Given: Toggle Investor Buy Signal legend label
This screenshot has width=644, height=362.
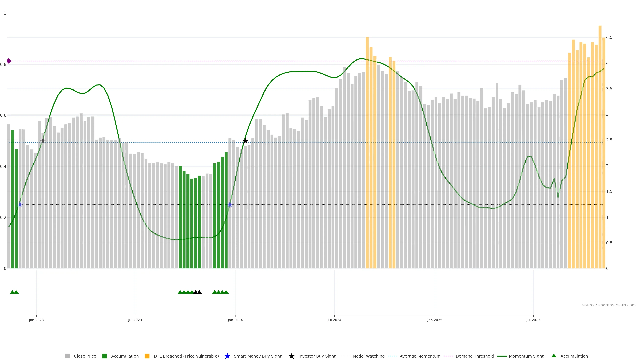Looking at the screenshot, I should 318,356.
